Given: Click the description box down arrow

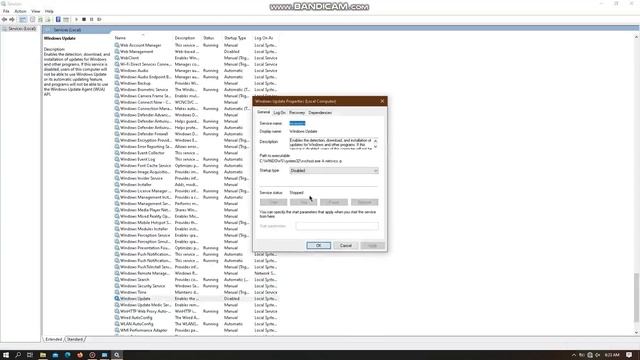Looking at the screenshot, I should [x=376, y=147].
